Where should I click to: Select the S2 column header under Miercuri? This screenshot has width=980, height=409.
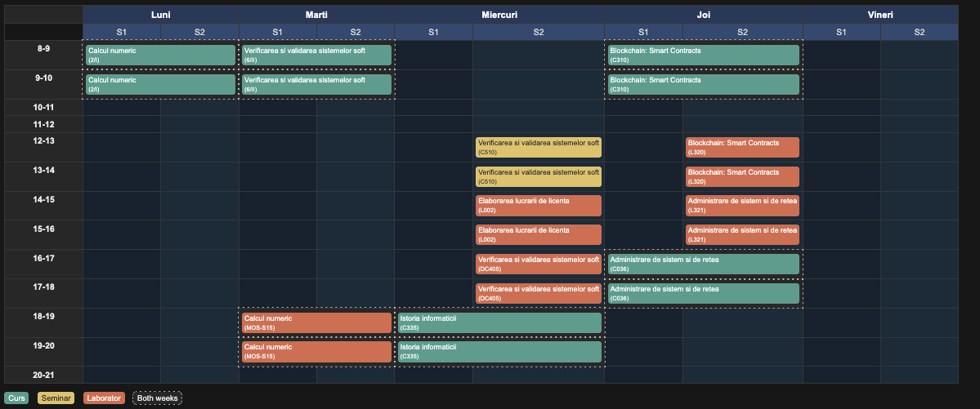coord(538,32)
